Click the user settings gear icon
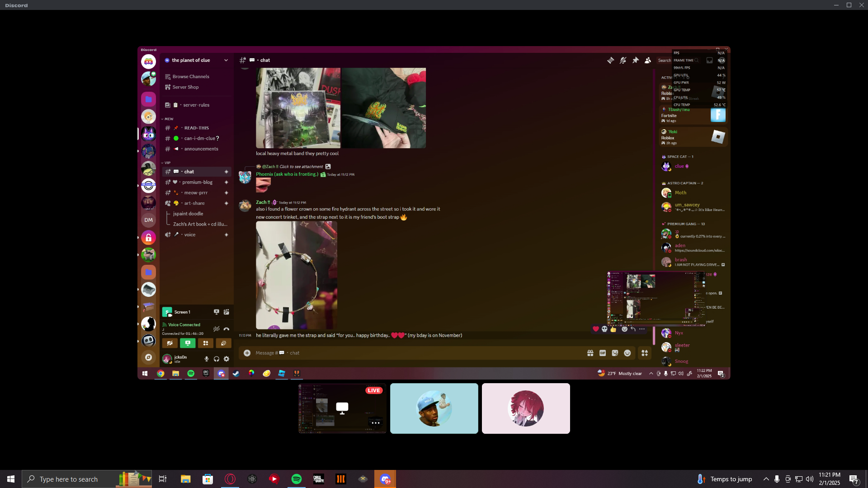 pos(226,359)
